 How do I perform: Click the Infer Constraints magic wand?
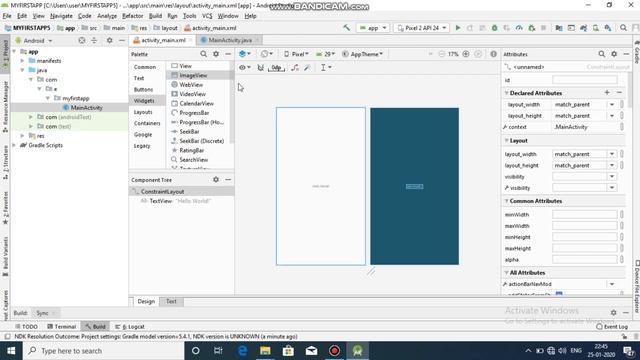pyautogui.click(x=307, y=67)
